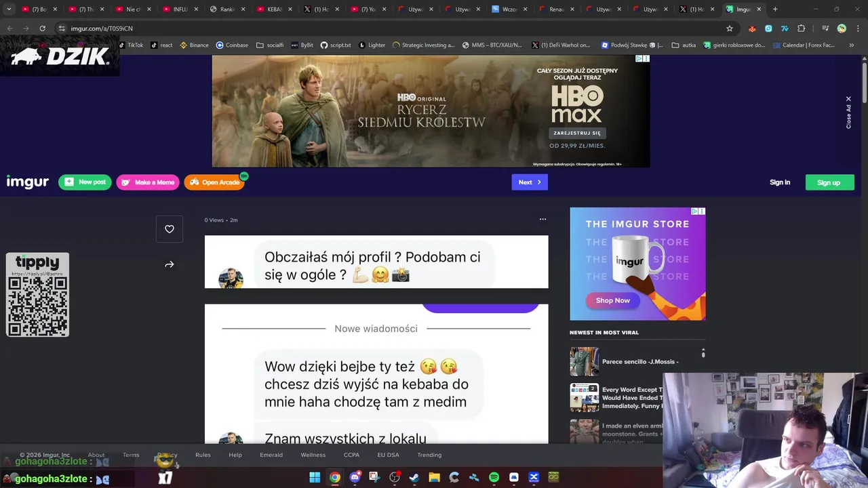Close the top banner ad with X
Screen dimensions: 868x488
(x=848, y=99)
